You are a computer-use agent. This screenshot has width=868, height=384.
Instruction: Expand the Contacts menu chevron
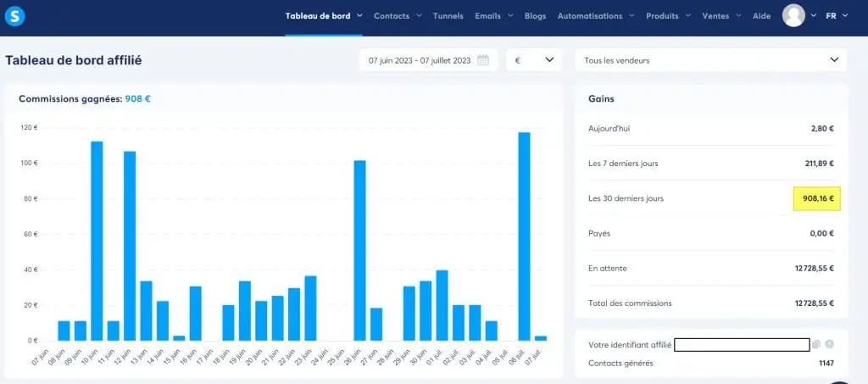(x=419, y=15)
